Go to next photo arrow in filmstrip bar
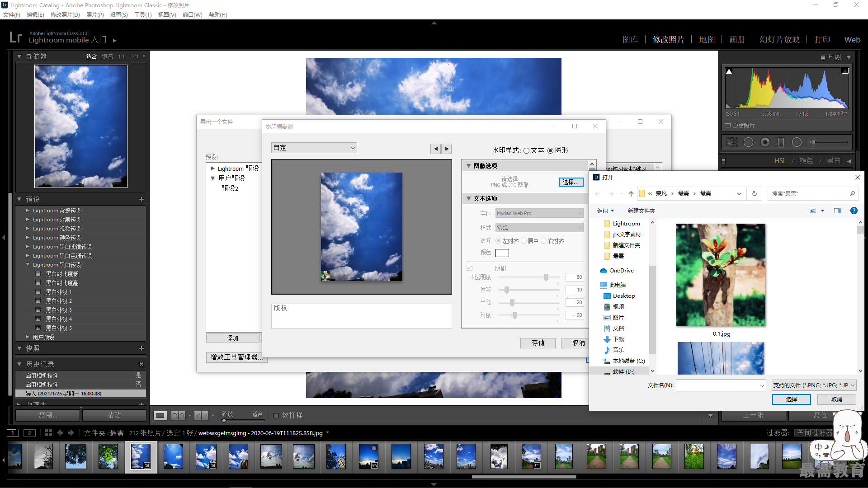Viewport: 868px width, 488px height. coord(71,433)
